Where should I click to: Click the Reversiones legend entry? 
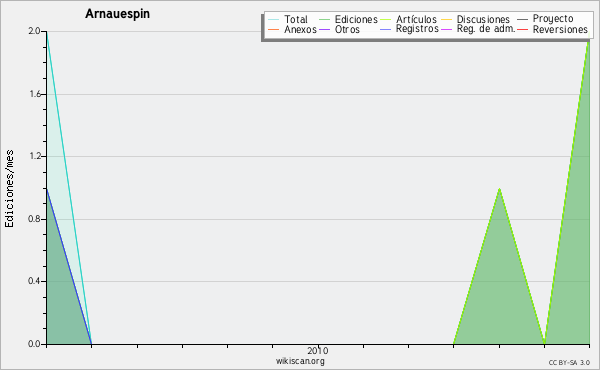(560, 29)
